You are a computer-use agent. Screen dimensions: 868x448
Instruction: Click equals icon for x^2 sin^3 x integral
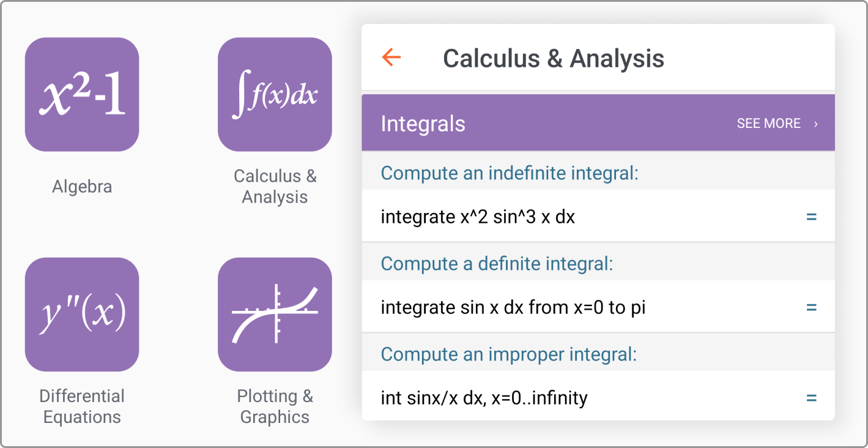coord(811,217)
